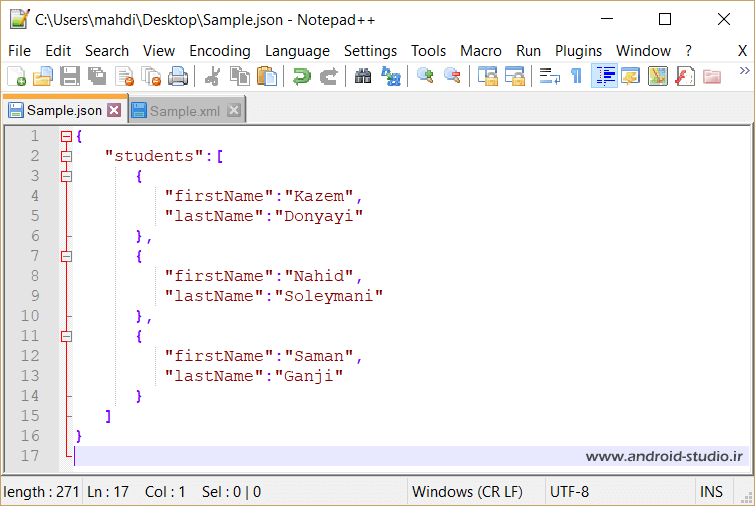Close the Sample.xml tab
Viewport: 755px width, 506px height.
[234, 110]
